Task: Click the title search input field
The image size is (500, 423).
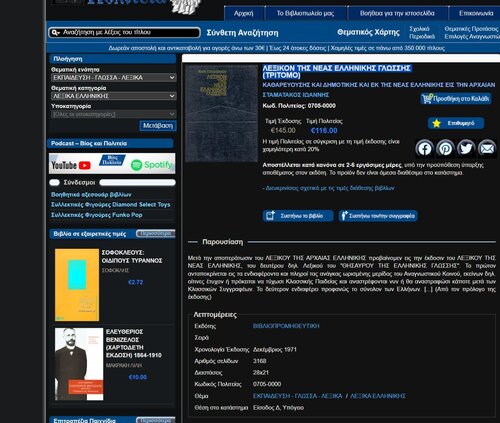Action: [124, 32]
